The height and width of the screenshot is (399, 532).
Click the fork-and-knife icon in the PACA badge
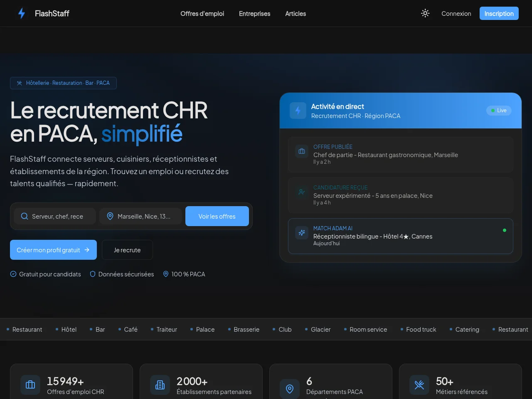pos(19,83)
